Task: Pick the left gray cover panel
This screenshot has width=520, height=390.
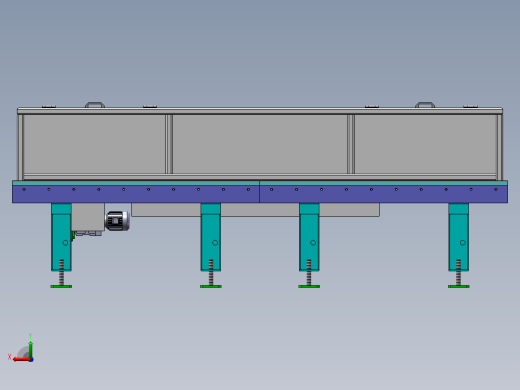Action: click(x=94, y=144)
